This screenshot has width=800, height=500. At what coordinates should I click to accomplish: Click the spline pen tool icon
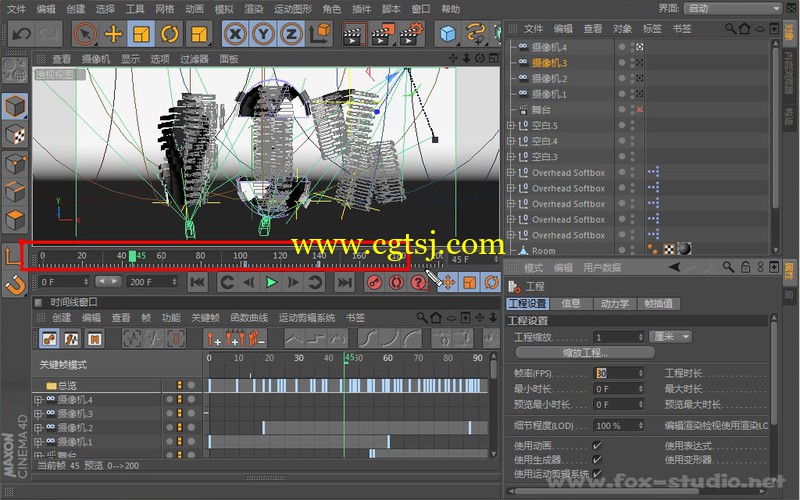coord(476,34)
